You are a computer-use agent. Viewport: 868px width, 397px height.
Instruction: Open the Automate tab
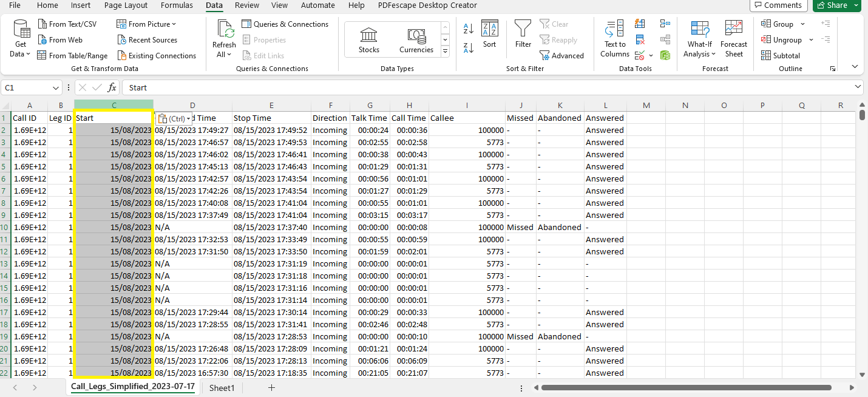pyautogui.click(x=318, y=5)
